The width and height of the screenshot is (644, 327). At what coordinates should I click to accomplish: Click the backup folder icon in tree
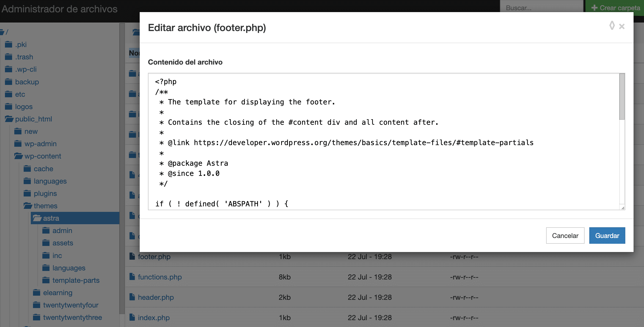click(9, 82)
